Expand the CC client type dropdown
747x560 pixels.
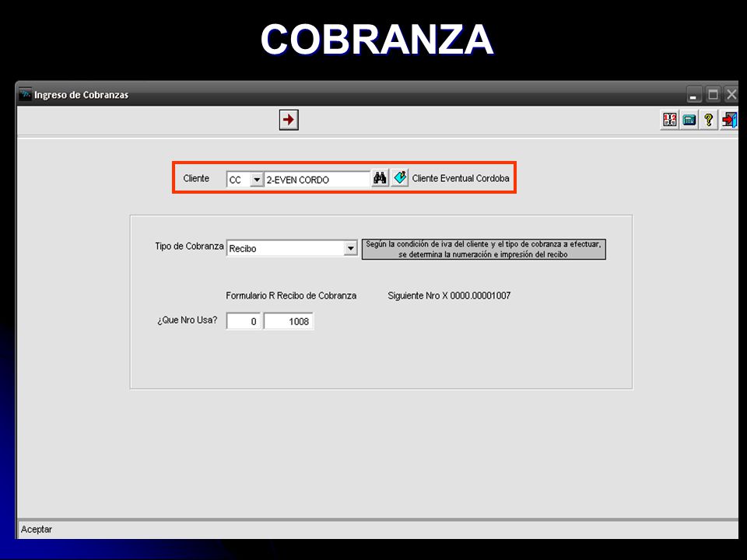pos(257,180)
